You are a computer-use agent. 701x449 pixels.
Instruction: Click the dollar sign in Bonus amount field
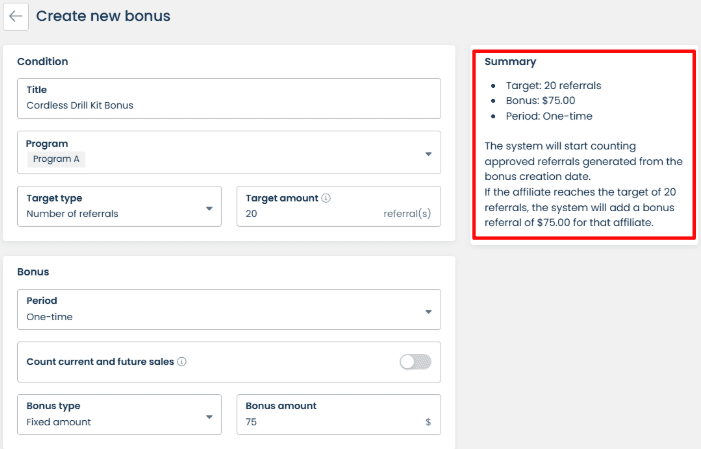point(428,422)
